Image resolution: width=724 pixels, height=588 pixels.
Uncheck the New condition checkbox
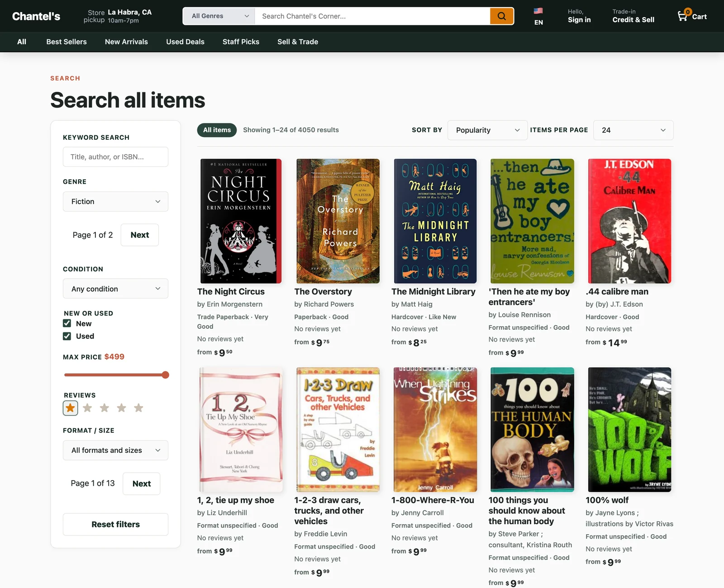coord(67,323)
